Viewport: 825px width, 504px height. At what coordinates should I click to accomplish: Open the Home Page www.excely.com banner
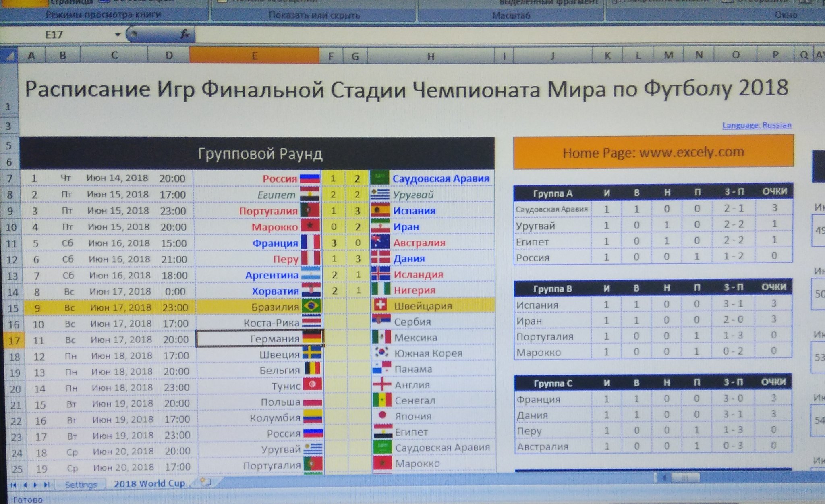coord(653,152)
